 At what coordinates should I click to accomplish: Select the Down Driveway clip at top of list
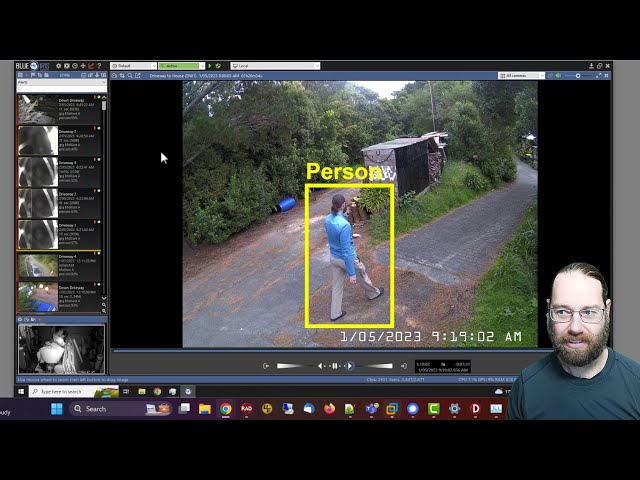59,109
